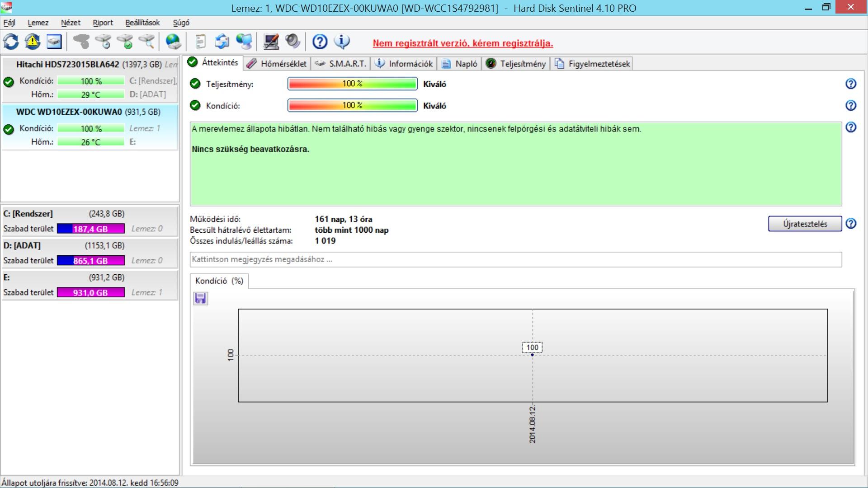This screenshot has height=488, width=868.
Task: Open the Beállítások menu
Action: point(142,23)
